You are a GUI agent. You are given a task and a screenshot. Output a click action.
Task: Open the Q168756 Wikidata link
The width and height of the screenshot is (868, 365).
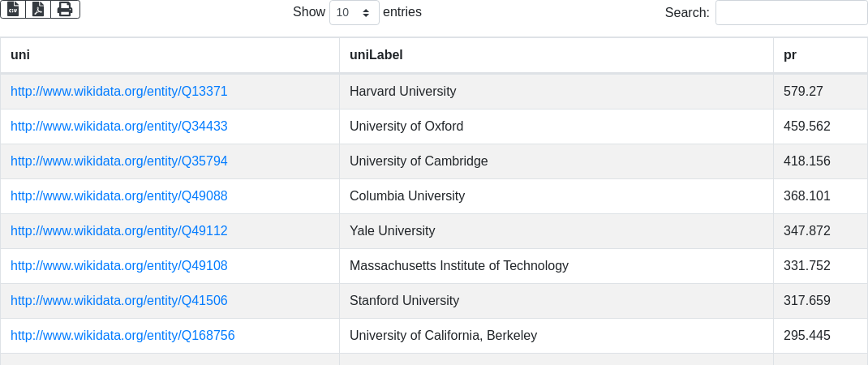pos(122,336)
